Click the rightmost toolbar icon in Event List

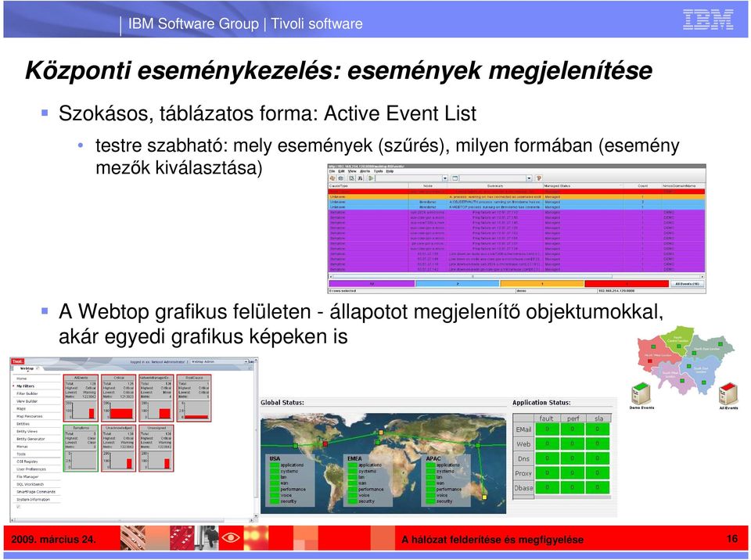[538, 178]
